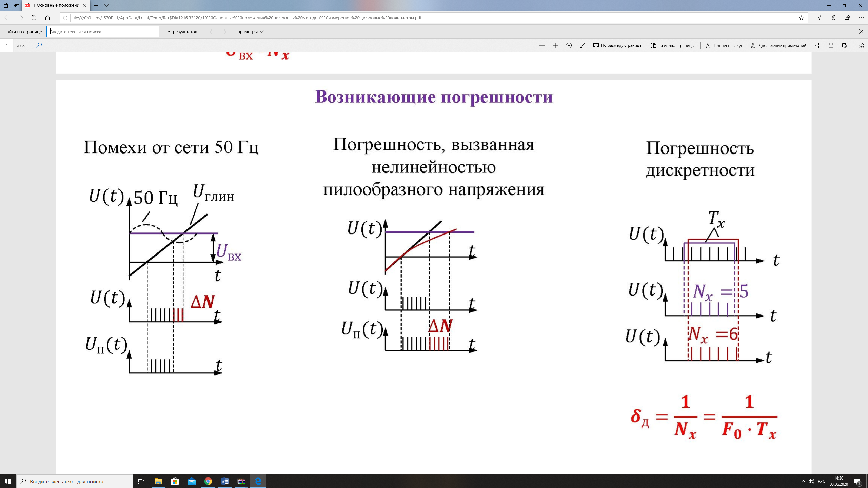Click the browser Back arrow

[x=7, y=18]
